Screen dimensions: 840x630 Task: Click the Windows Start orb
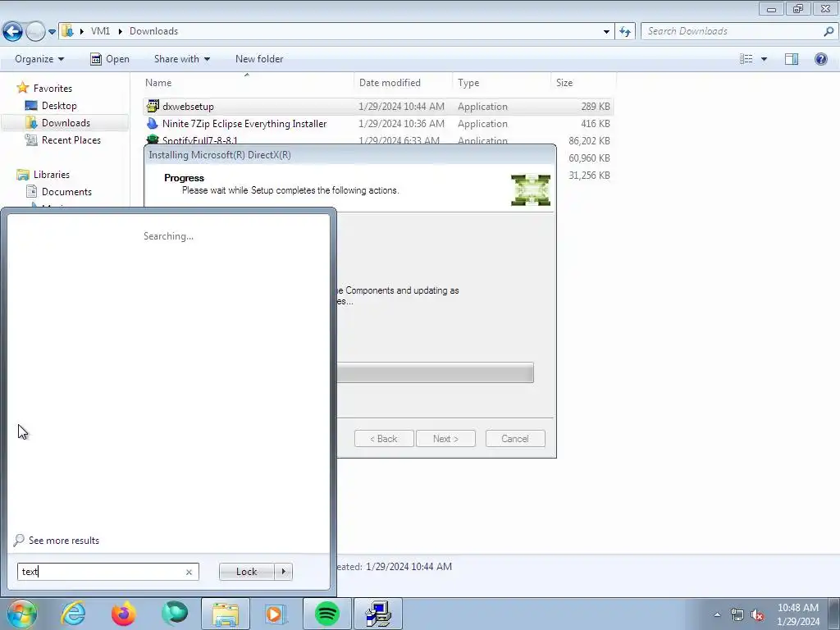click(x=21, y=614)
